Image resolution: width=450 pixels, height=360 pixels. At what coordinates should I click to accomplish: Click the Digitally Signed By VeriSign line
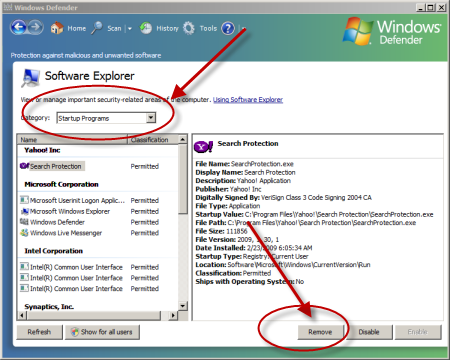pos(283,197)
